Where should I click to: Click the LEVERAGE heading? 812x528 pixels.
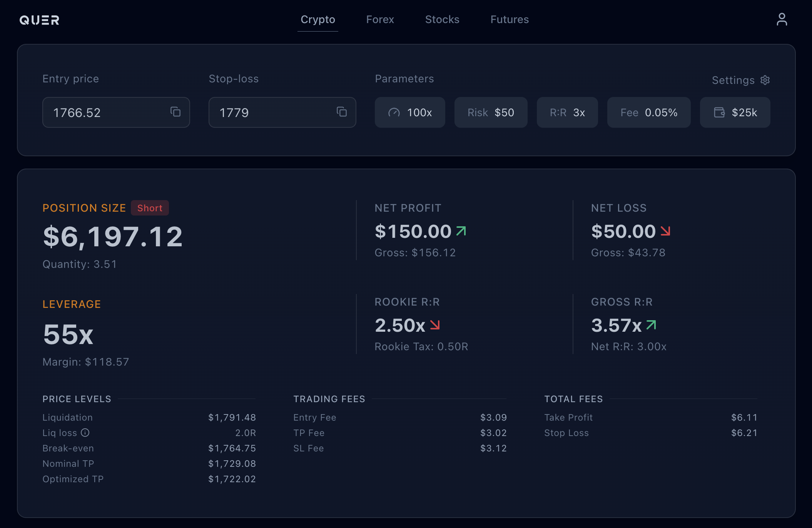pyautogui.click(x=72, y=304)
